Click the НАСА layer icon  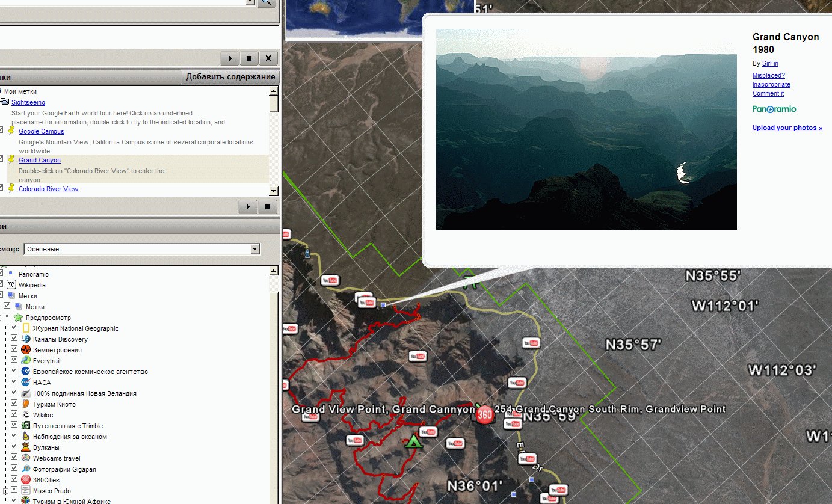coord(26,383)
